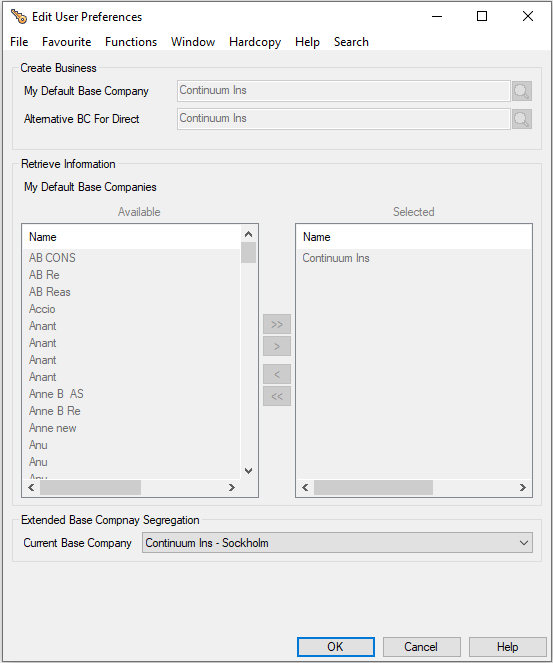Open the Hardcopy menu
Screen dimensions: 553x663
[255, 42]
